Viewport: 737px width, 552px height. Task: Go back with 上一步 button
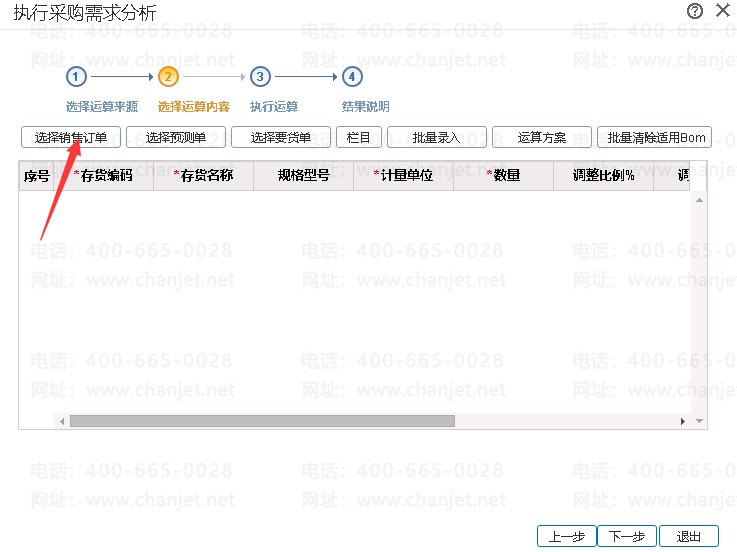coord(567,536)
